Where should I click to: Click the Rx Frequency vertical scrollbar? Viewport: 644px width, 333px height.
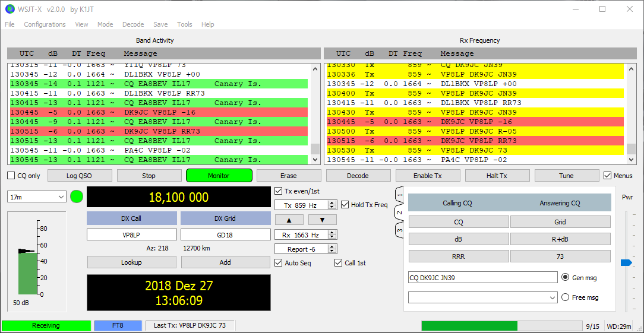[x=632, y=114]
